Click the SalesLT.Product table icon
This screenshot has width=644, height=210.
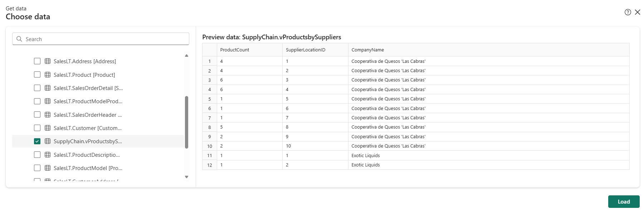pos(48,75)
